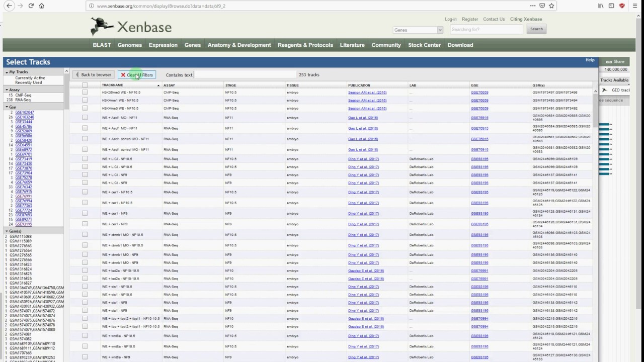Open the red shield extension icon
This screenshot has height=362, width=644.
pyautogui.click(x=622, y=6)
